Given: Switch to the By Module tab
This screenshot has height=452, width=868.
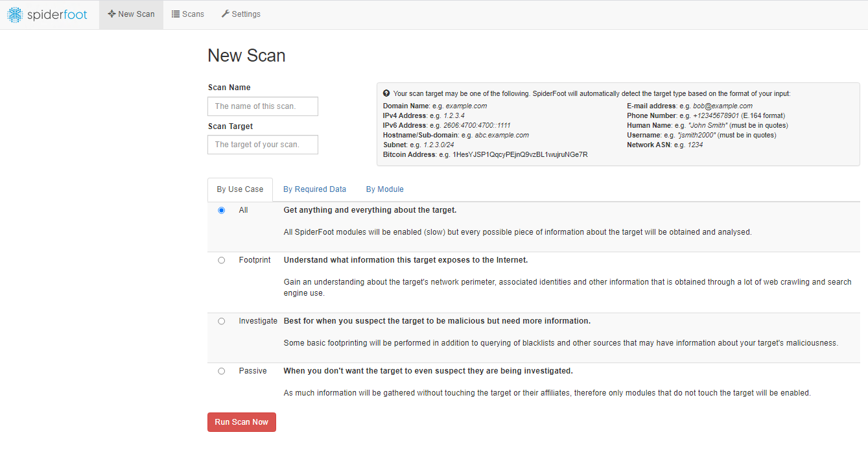Looking at the screenshot, I should click(384, 189).
